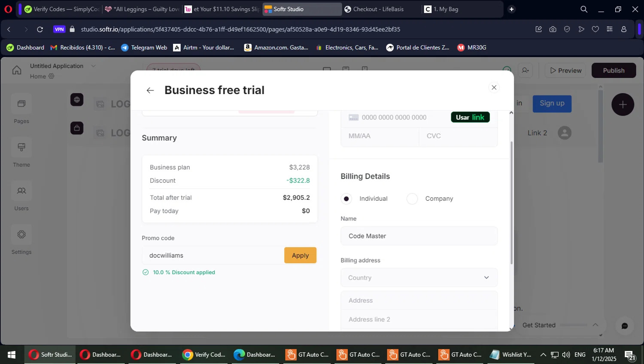Open the chat support bubble
The height and width of the screenshot is (364, 644).
point(625,326)
